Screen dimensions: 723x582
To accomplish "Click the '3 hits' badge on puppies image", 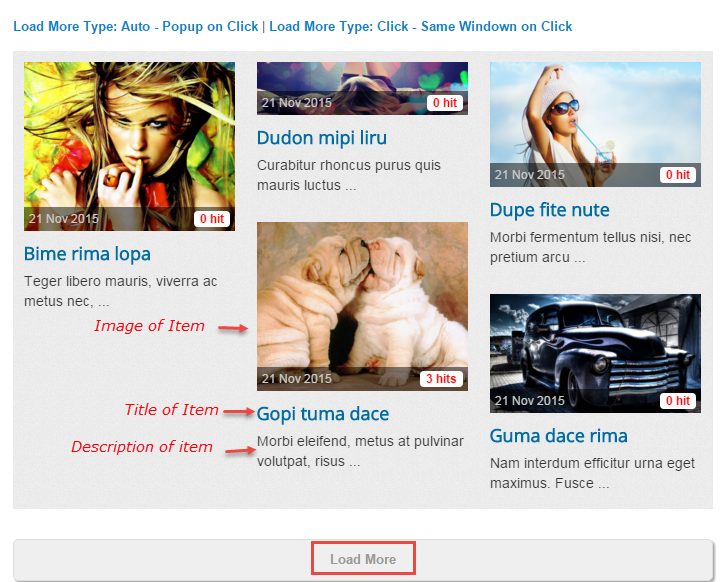I will pos(441,379).
